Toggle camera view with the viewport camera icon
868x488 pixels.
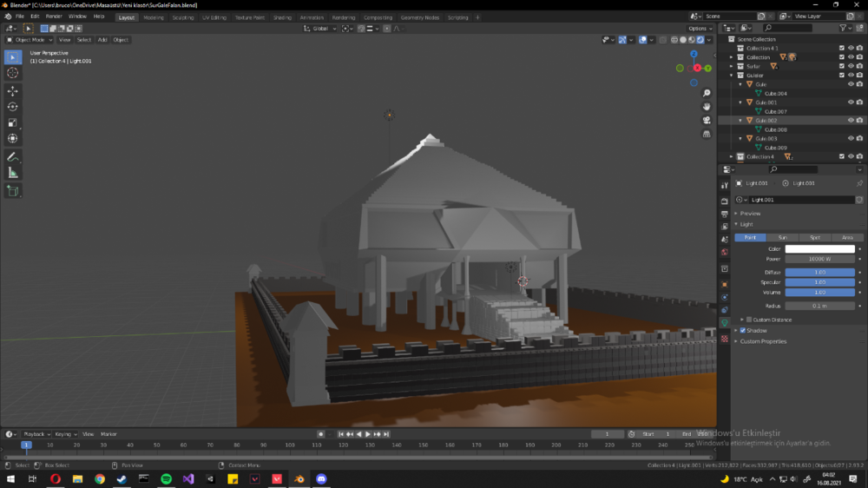[x=707, y=120]
